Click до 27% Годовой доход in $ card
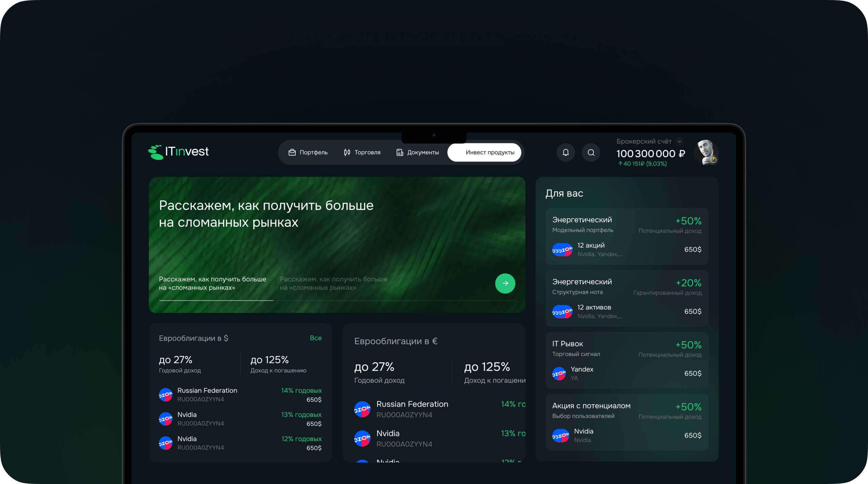The height and width of the screenshot is (484, 868). pyautogui.click(x=180, y=364)
